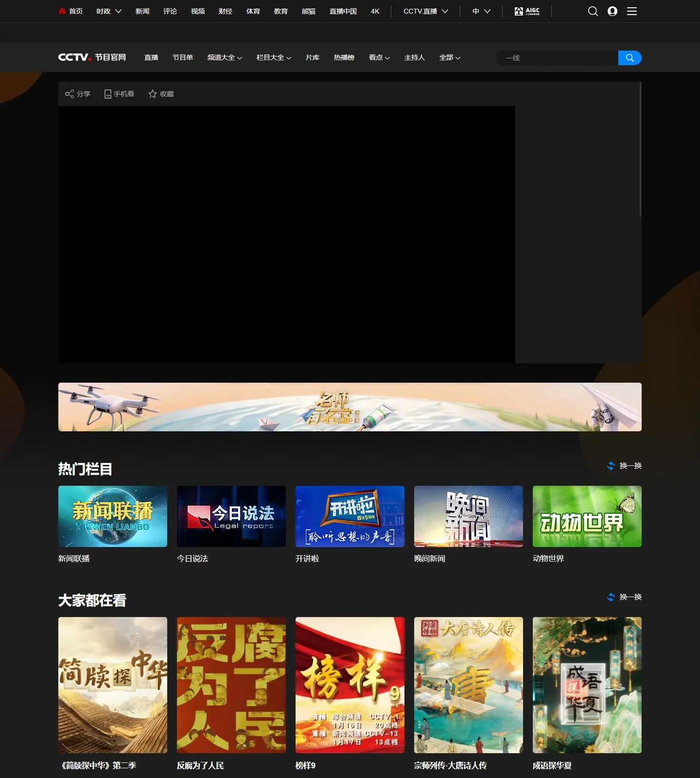The height and width of the screenshot is (778, 700).
Task: Open the 动物世界 thumbnail
Action: (x=587, y=516)
